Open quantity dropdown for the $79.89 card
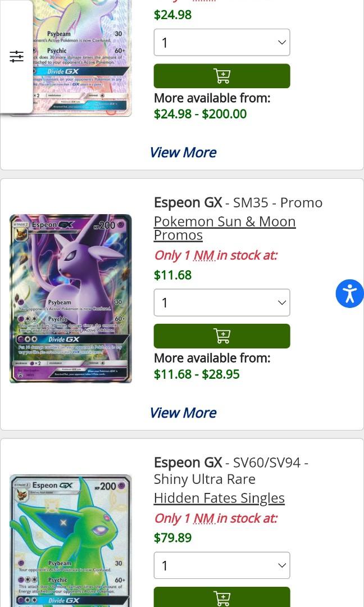The height and width of the screenshot is (607, 364). pos(222,565)
